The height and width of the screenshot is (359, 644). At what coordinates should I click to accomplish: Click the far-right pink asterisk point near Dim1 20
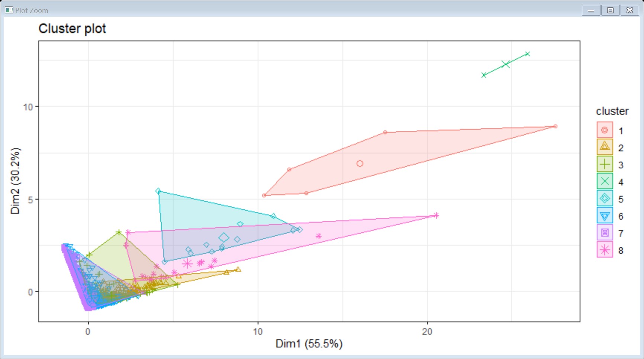click(437, 215)
